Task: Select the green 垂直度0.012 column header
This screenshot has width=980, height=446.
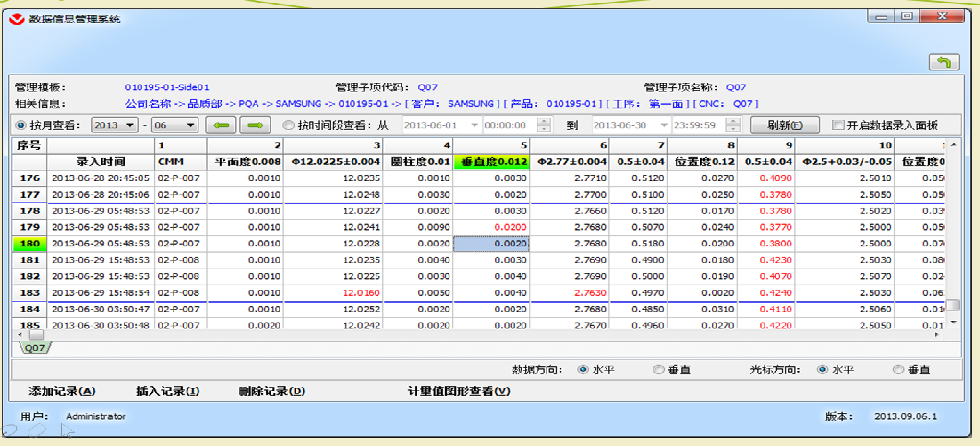Action: pyautogui.click(x=491, y=162)
